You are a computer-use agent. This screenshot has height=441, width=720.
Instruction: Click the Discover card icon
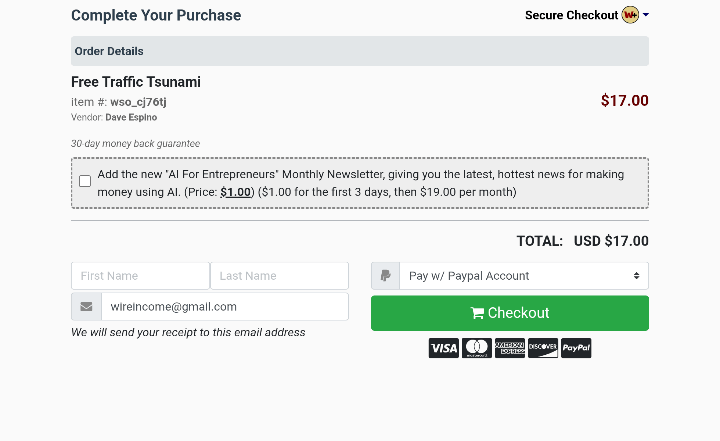click(543, 348)
